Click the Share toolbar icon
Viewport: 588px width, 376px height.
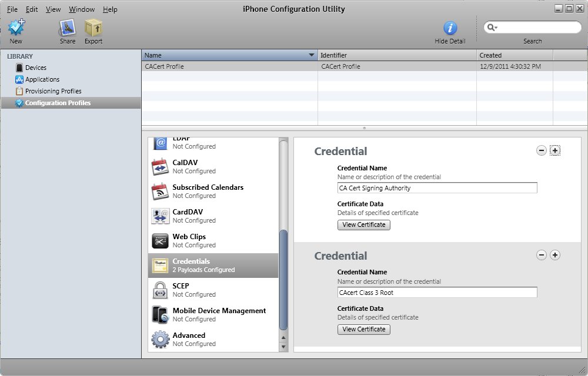click(x=68, y=28)
